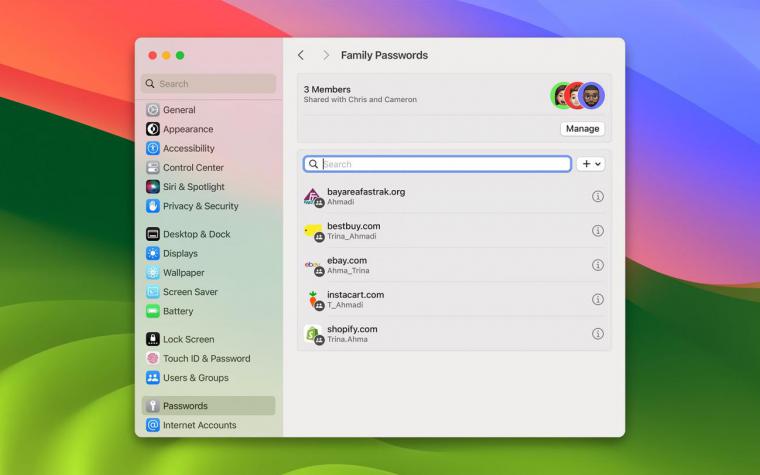Viewport: 760px width, 475px height.
Task: Go back with the left chevron
Action: pos(301,55)
